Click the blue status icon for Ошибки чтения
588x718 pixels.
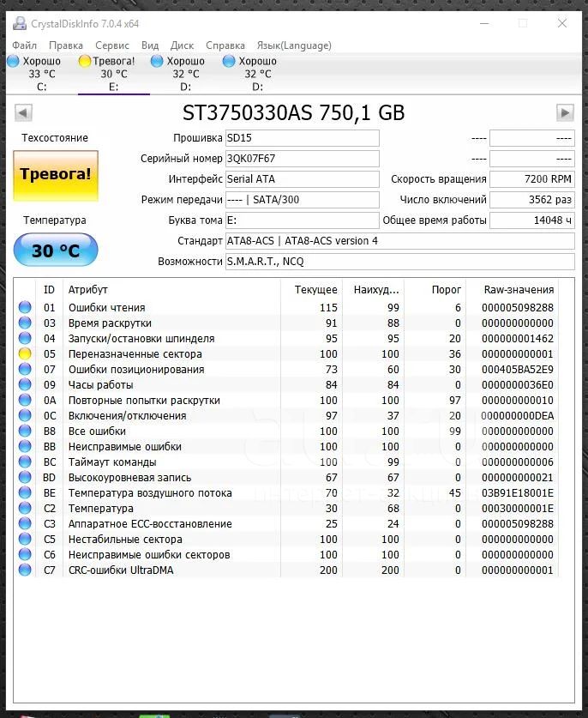coord(25,308)
